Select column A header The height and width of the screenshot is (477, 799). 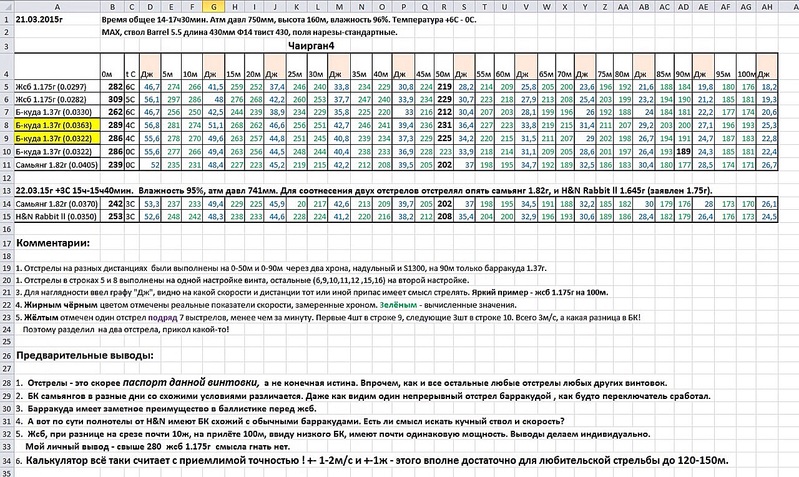coord(57,7)
